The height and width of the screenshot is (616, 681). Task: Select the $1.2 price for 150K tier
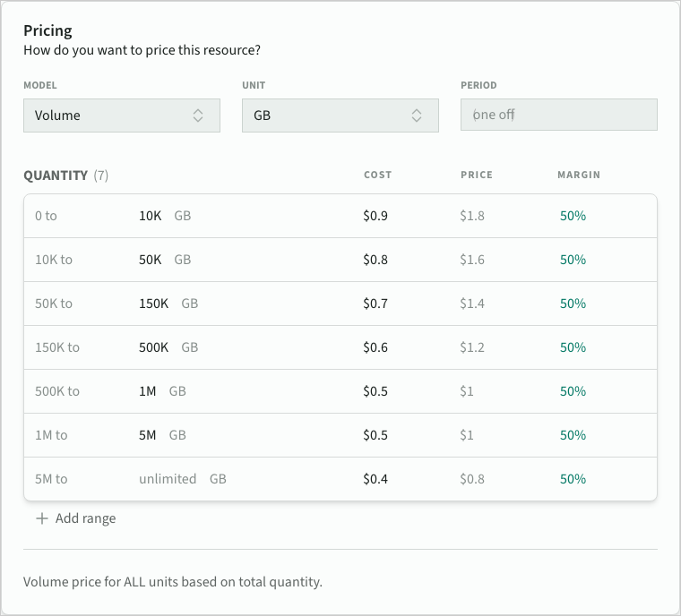(x=472, y=347)
